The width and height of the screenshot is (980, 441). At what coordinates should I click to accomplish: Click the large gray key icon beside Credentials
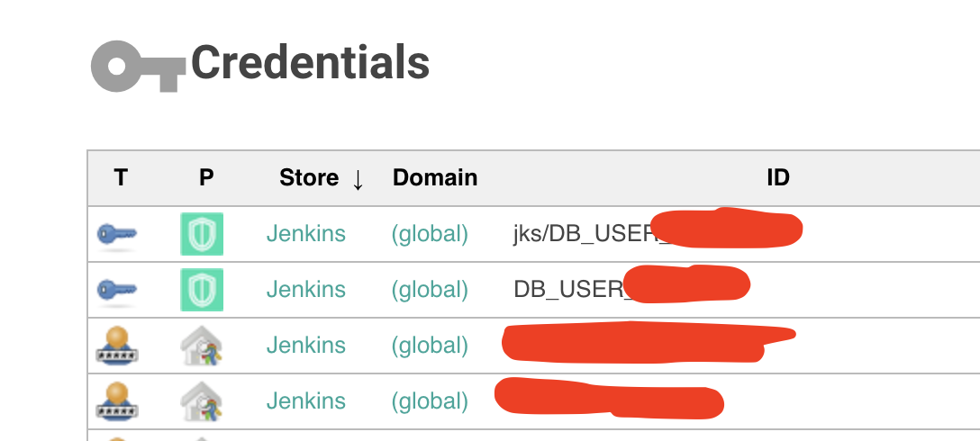(138, 67)
